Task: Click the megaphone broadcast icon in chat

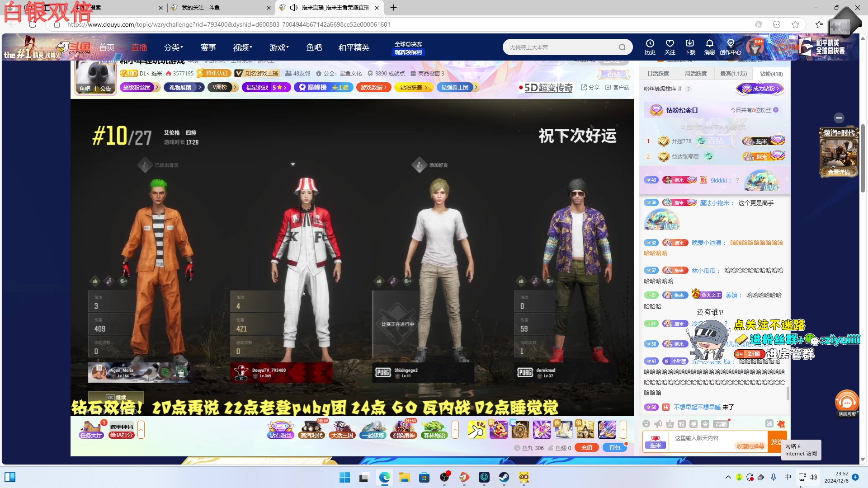Action: (658, 424)
